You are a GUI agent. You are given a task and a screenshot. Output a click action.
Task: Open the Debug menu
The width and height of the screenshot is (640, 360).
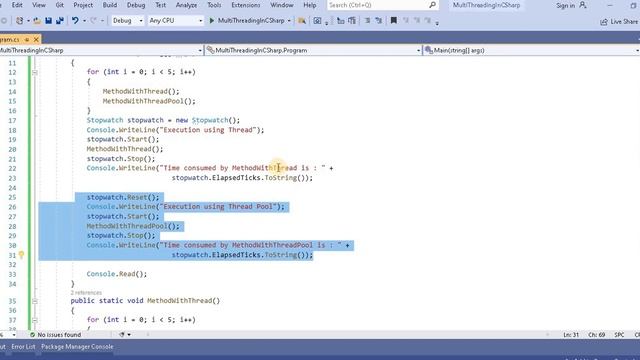tap(136, 5)
